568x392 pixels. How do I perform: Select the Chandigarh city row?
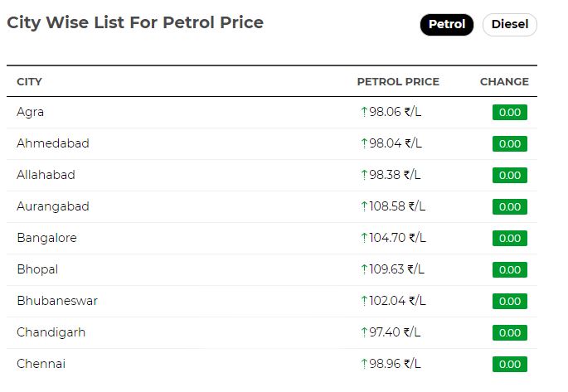click(x=272, y=332)
